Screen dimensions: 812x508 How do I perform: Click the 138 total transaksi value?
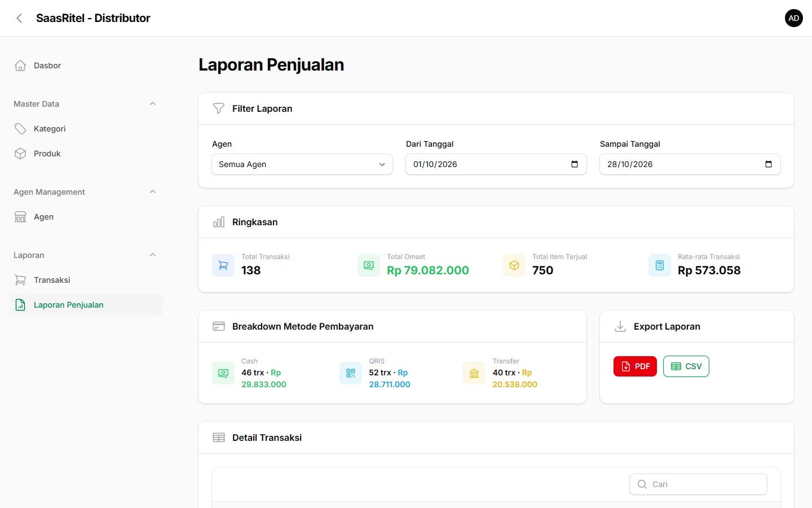click(x=251, y=270)
